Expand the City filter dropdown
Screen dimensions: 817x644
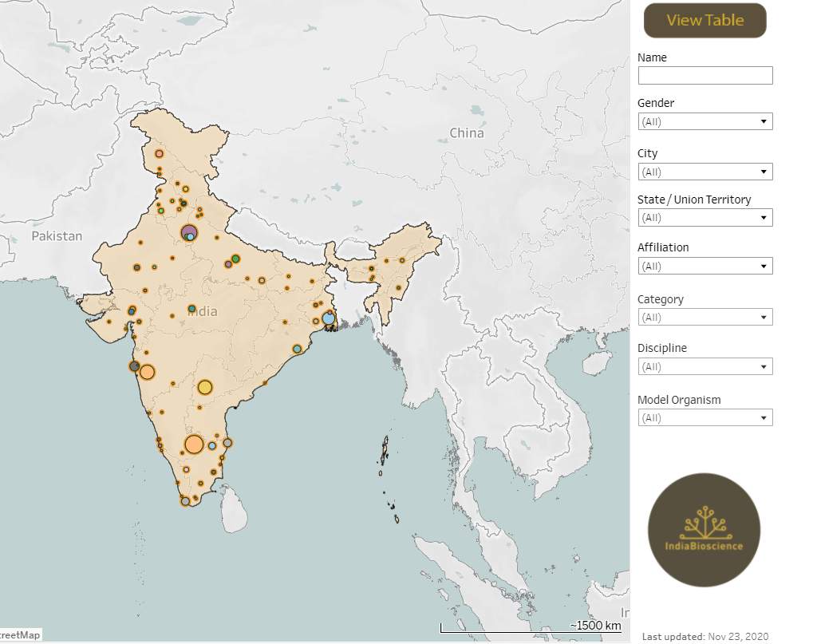(x=705, y=172)
